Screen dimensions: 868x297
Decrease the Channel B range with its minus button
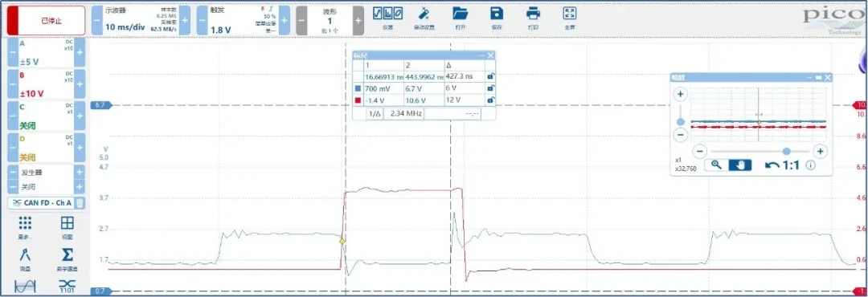(x=14, y=84)
